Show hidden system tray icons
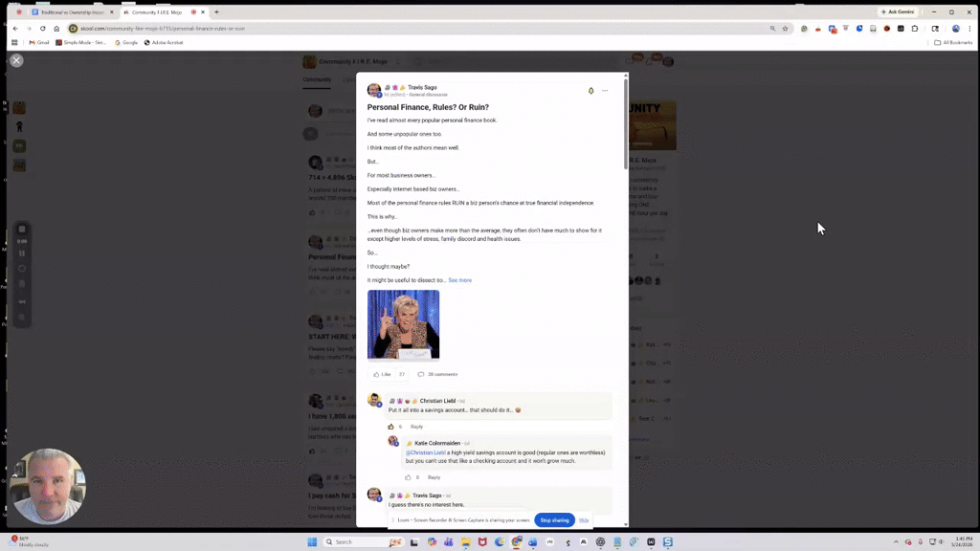Screen dimensions: 980x551 point(896,542)
